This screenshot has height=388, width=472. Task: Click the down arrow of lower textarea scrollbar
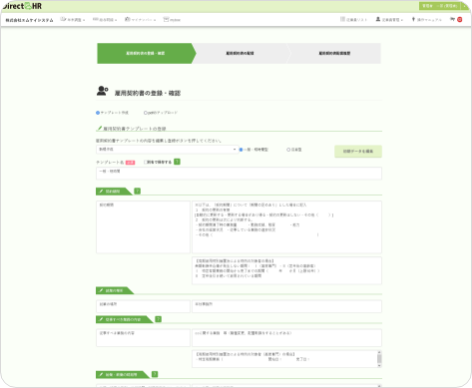click(379, 366)
